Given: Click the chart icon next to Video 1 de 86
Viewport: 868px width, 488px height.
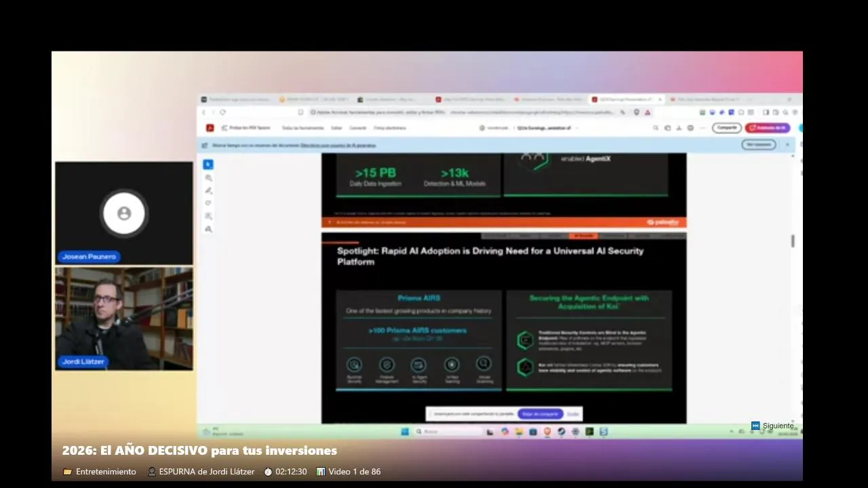Looking at the screenshot, I should click(321, 472).
